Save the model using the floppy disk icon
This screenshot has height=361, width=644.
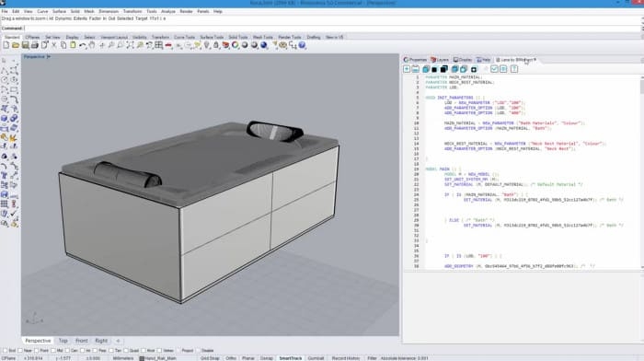click(26, 45)
